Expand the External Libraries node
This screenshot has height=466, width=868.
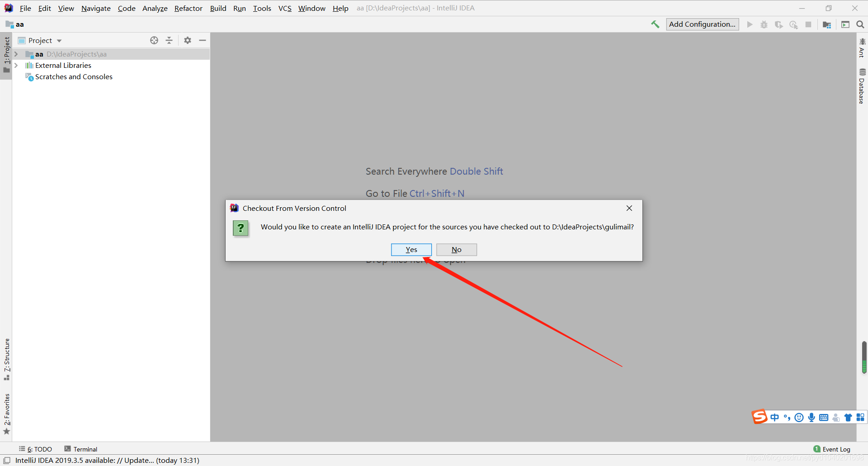16,65
